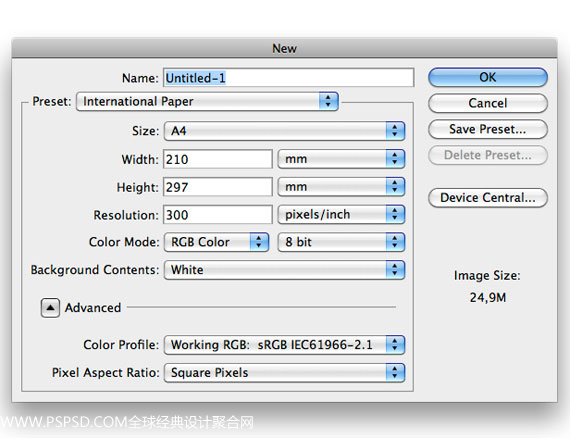Screen dimensions: 570x438
Task: Collapse the Advanced section arrow
Action: pos(50,308)
